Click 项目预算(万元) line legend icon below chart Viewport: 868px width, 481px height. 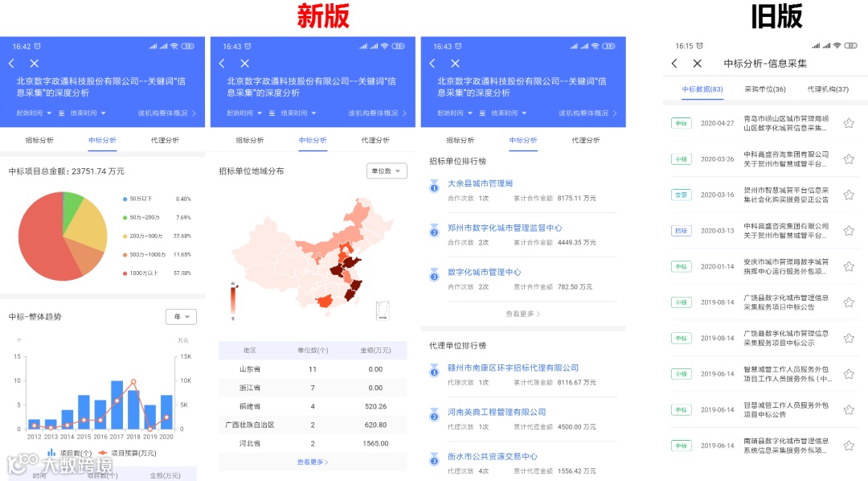(x=102, y=453)
